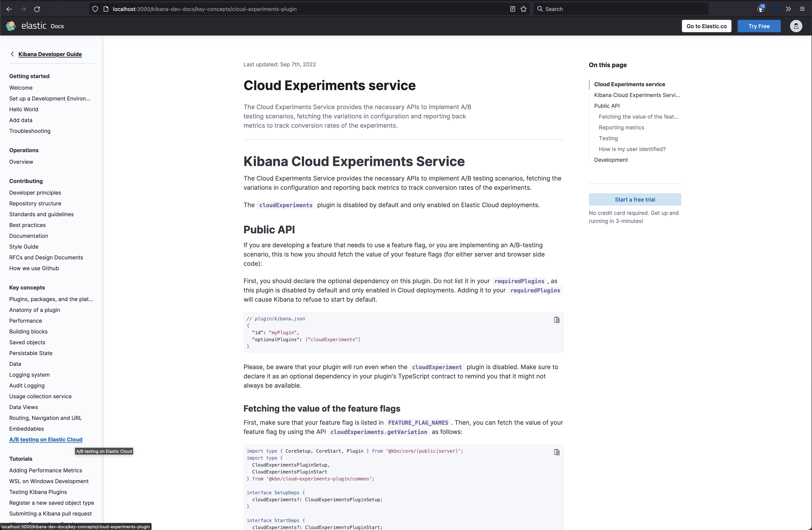Jump to Development section in outline
The height and width of the screenshot is (530, 812).
(611, 160)
